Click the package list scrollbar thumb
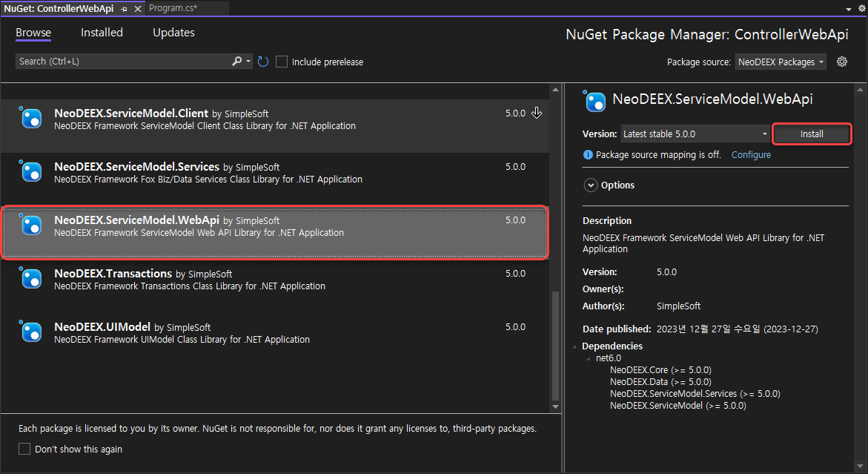 (x=555, y=346)
